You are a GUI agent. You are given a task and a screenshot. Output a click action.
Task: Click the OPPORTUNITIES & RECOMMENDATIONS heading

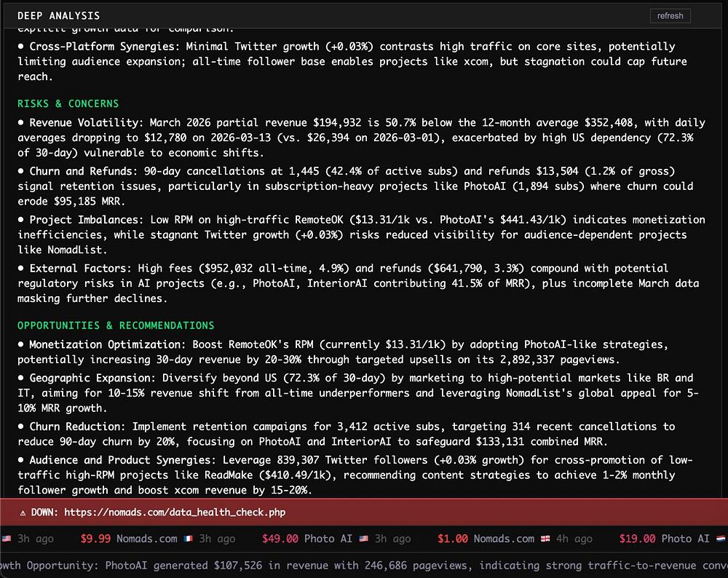[116, 325]
